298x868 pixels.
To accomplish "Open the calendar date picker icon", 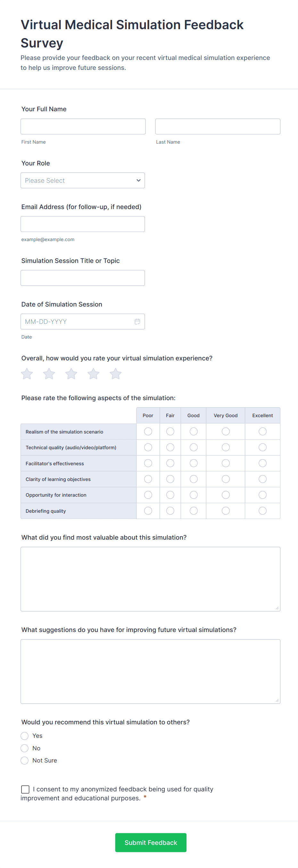I will (137, 322).
